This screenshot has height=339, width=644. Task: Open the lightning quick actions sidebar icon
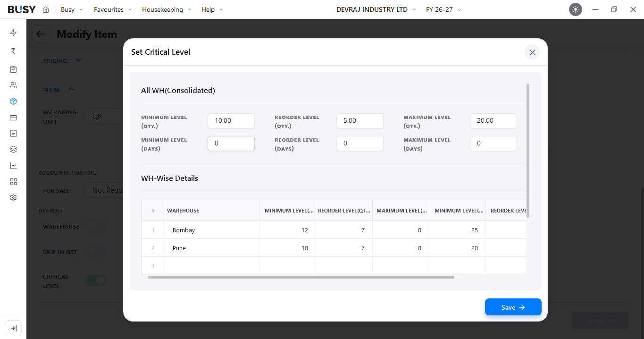(x=13, y=33)
